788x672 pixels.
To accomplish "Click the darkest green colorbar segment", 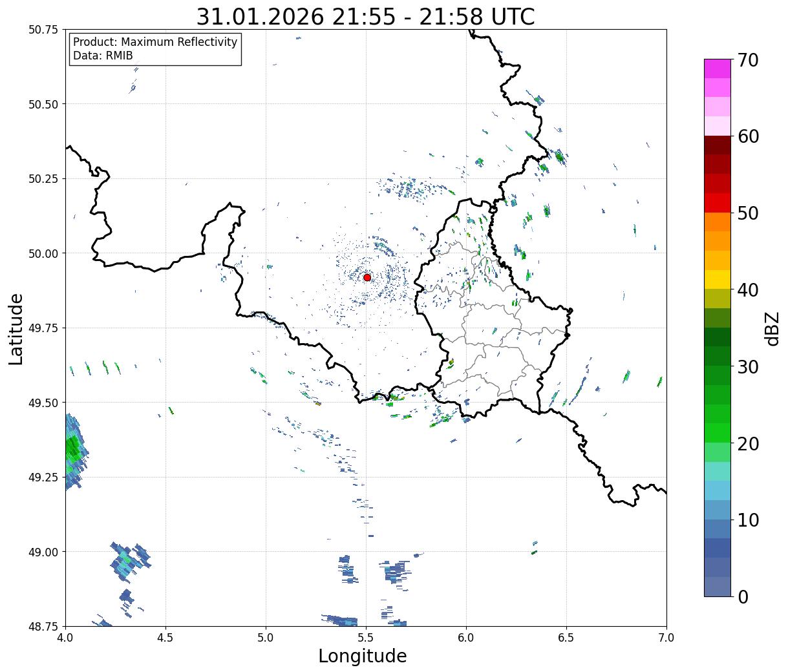I will click(x=718, y=337).
